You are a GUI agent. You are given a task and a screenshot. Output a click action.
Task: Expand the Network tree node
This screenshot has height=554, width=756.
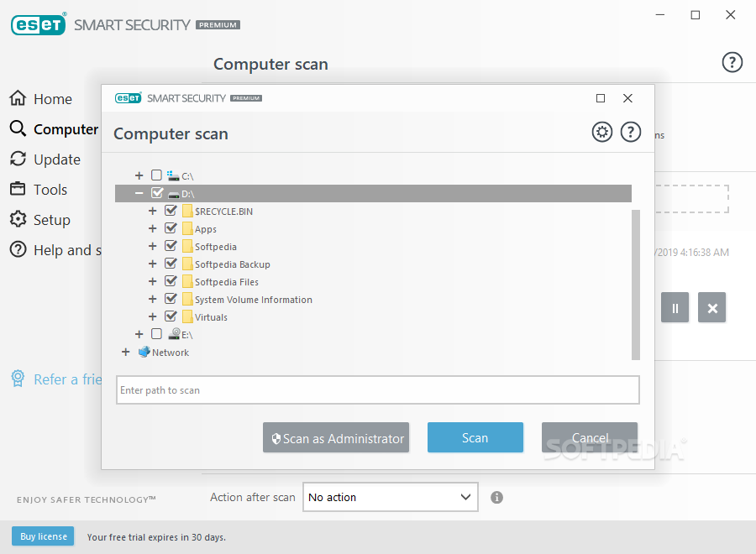[125, 352]
